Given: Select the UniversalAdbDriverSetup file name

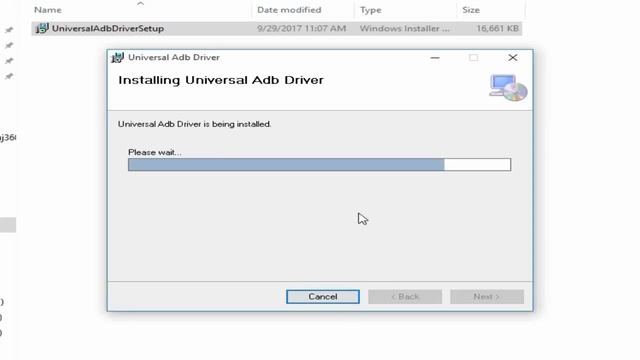Looking at the screenshot, I should pyautogui.click(x=108, y=29).
